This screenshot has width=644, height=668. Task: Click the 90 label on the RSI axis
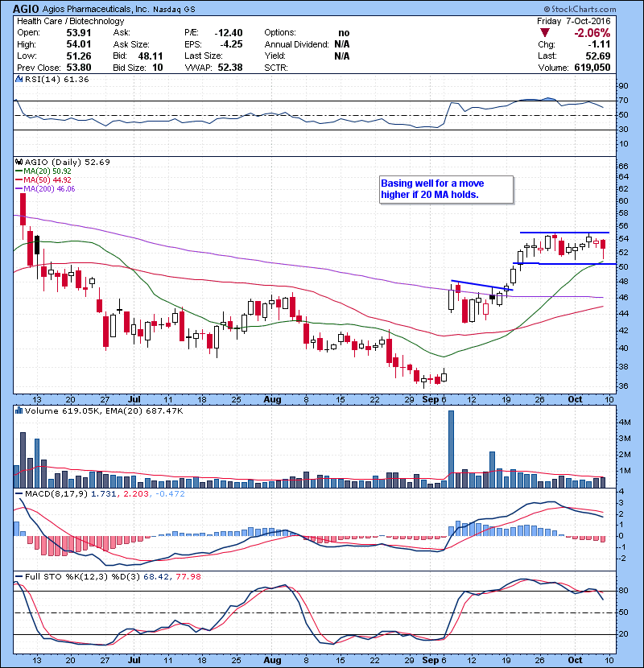click(x=624, y=86)
